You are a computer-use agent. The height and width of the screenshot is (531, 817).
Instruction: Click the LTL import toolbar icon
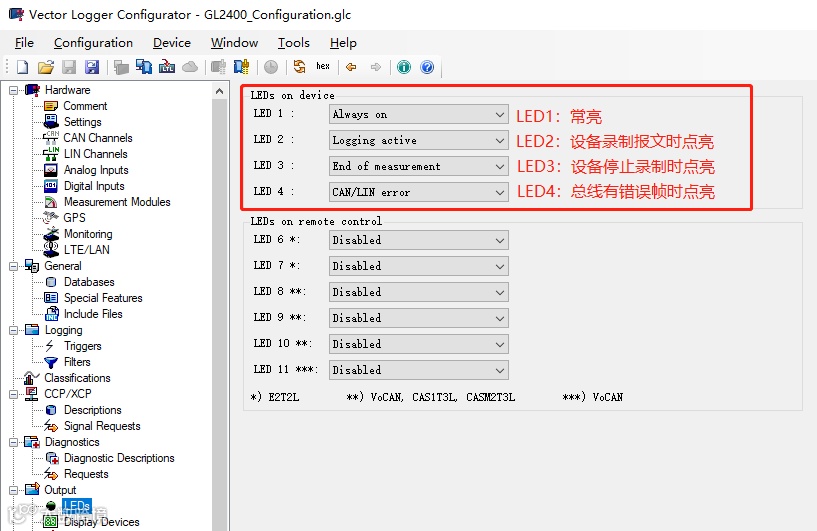click(167, 67)
